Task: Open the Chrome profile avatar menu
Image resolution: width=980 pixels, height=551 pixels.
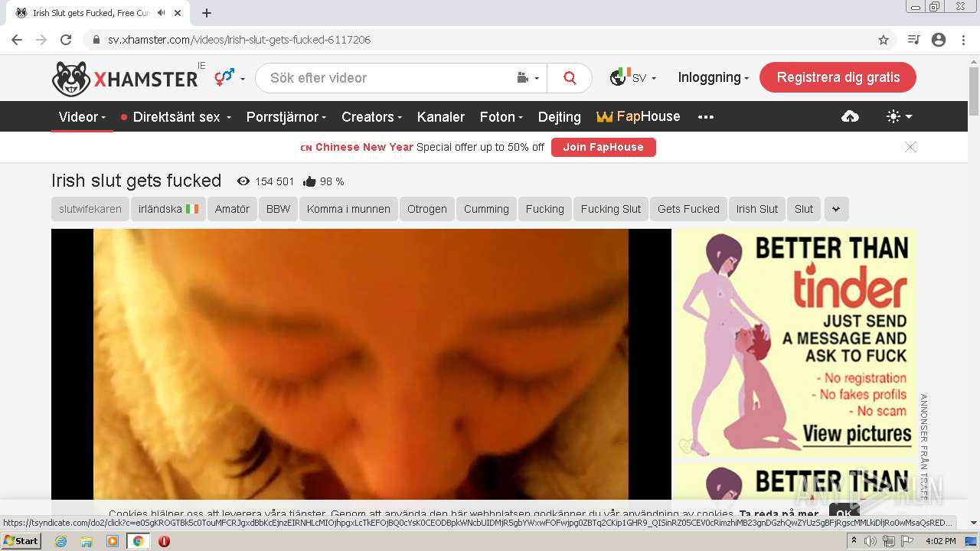Action: tap(939, 40)
